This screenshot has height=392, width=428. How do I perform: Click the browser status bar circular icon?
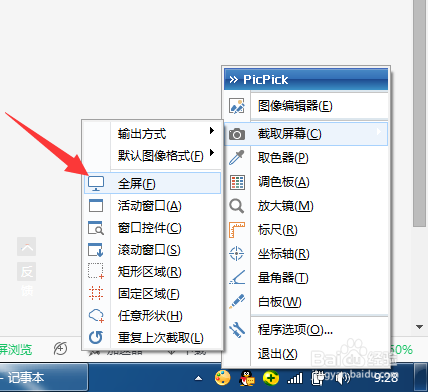pyautogui.click(x=60, y=349)
